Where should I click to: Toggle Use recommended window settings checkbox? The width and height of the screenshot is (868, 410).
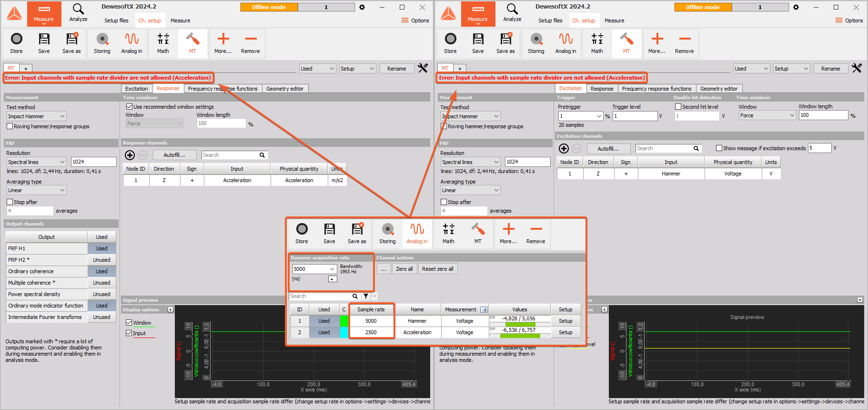[129, 107]
